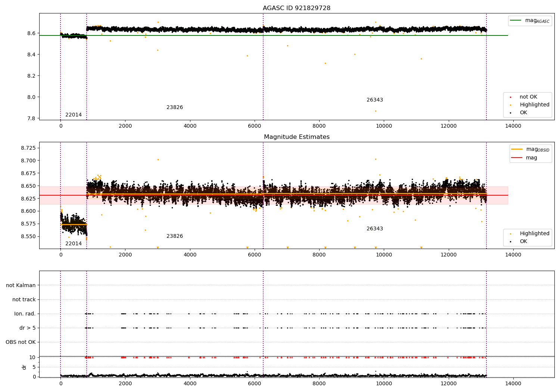Click the Highlighted entry in middle plot legend
Image resolution: width=560 pixels, height=392 pixels.
click(x=530, y=234)
